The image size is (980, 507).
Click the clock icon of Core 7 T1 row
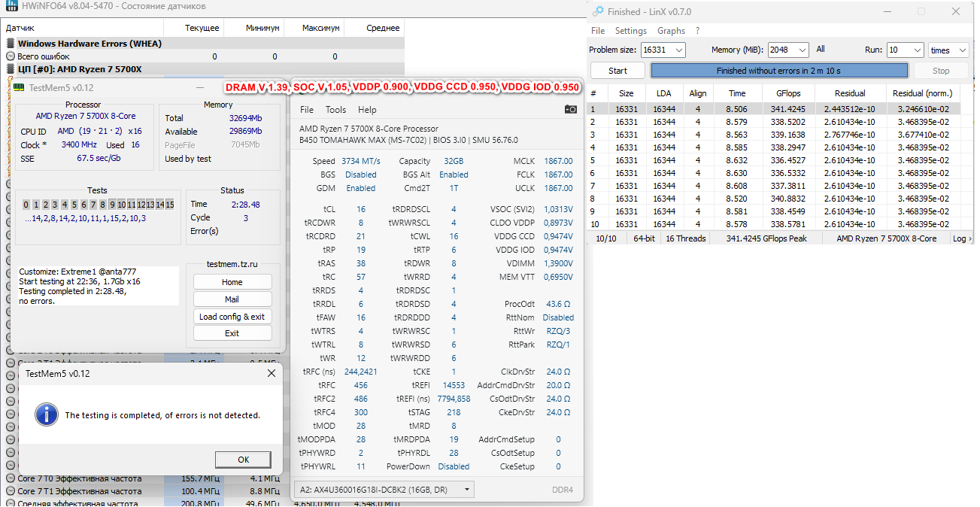point(11,491)
